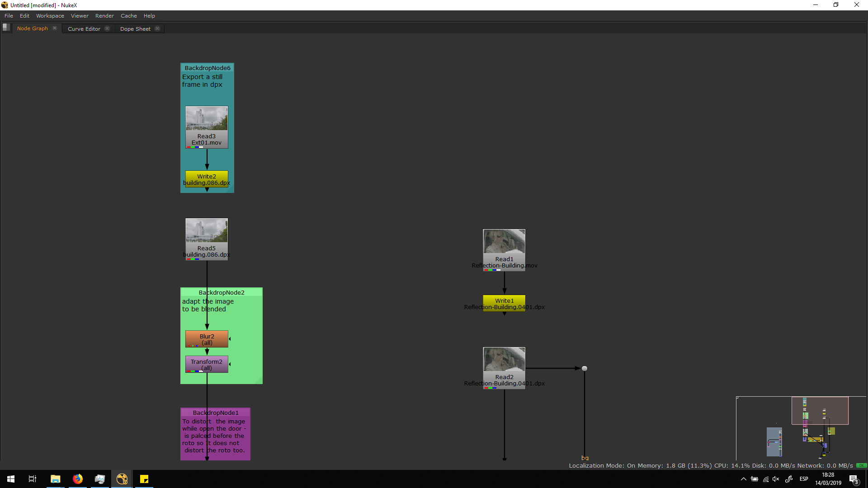
Task: Select the Read3 Ext01.mov node thumbnail
Action: point(207,119)
